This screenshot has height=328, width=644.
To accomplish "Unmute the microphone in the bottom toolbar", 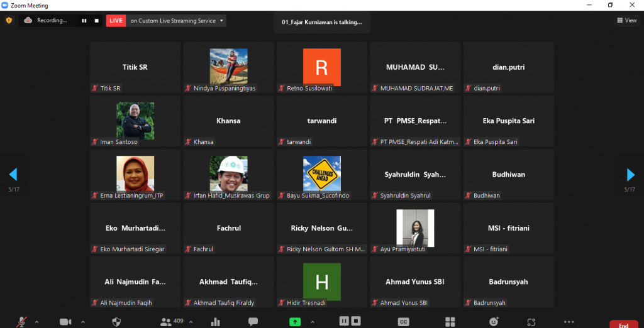I will [x=22, y=322].
